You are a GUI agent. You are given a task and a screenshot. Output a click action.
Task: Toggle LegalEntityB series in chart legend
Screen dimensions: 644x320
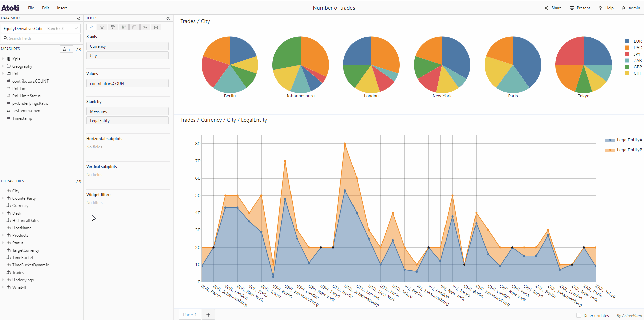pos(623,150)
